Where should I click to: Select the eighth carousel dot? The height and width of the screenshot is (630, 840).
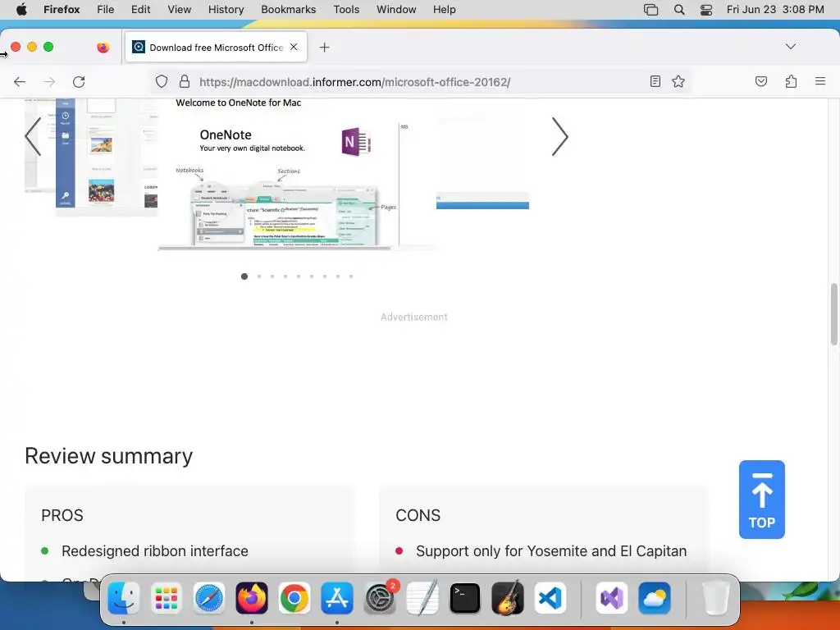point(338,276)
